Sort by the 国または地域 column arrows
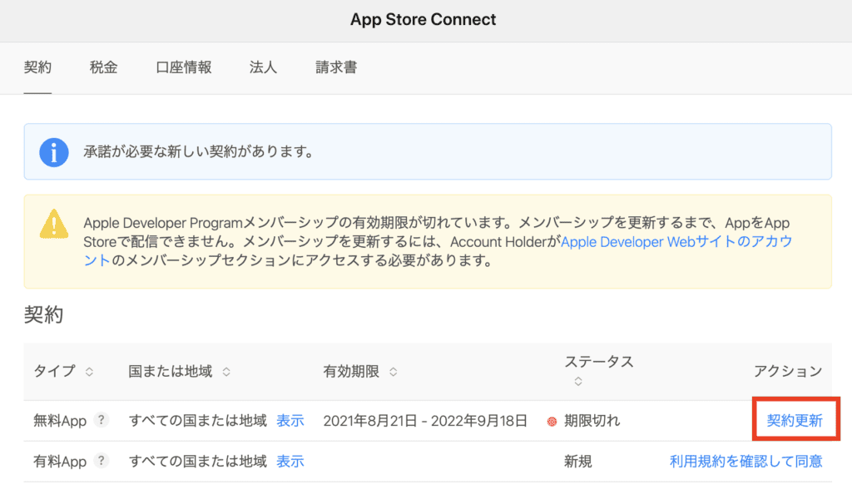852x504 pixels. point(226,372)
